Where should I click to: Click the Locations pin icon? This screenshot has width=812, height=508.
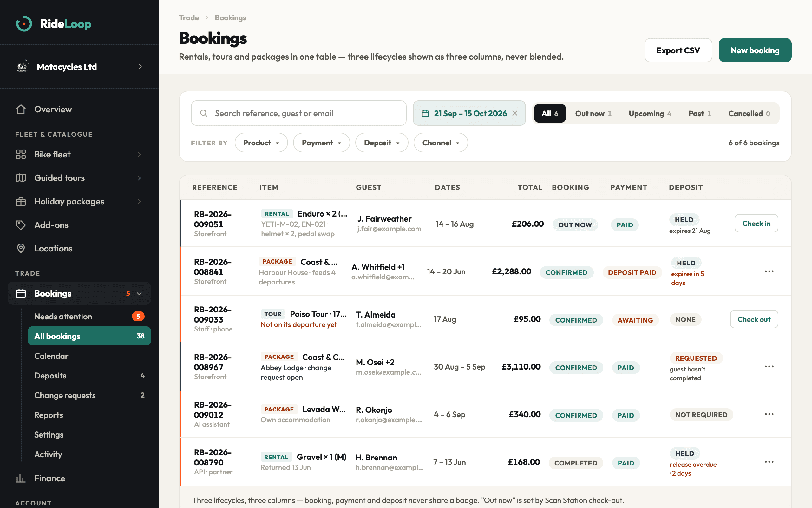click(x=21, y=248)
